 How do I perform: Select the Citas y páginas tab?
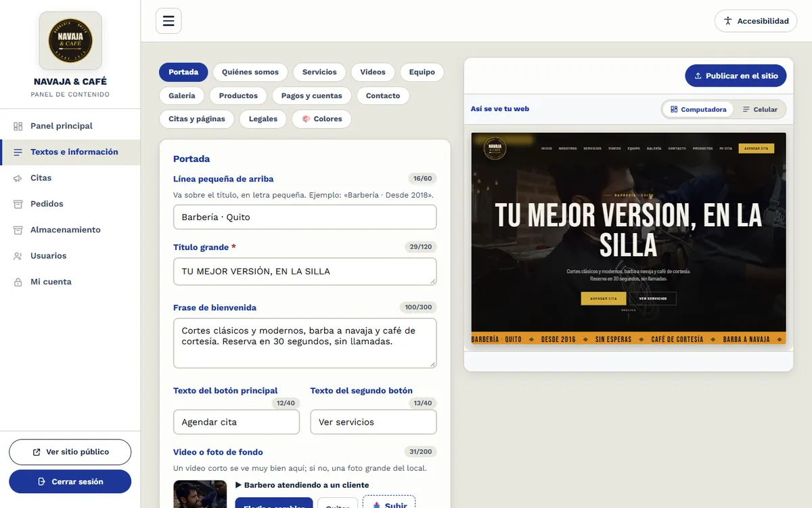197,119
